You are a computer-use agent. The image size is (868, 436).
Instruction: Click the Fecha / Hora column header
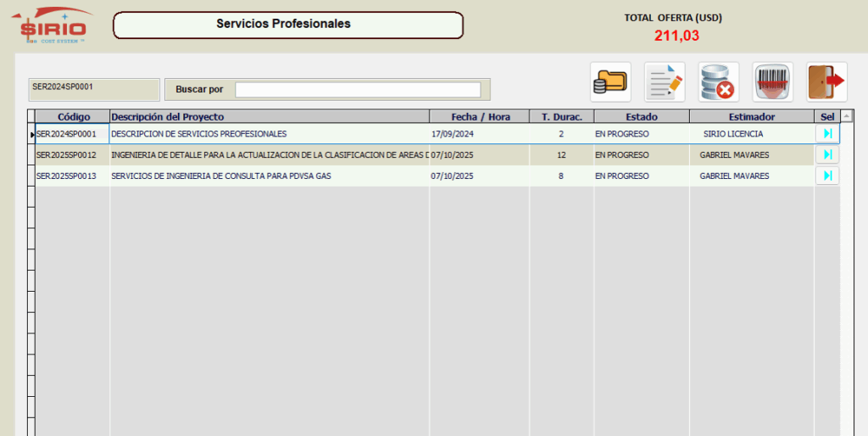coord(480,117)
